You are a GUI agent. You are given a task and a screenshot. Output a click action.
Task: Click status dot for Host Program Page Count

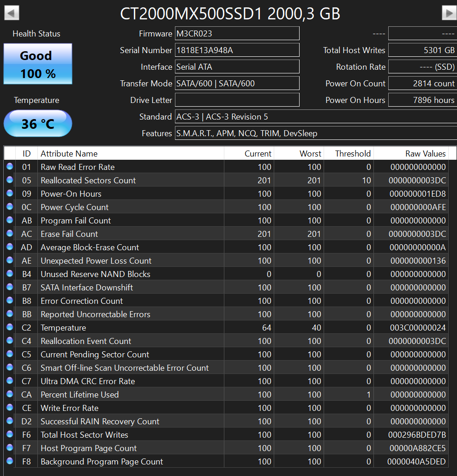click(x=10, y=447)
